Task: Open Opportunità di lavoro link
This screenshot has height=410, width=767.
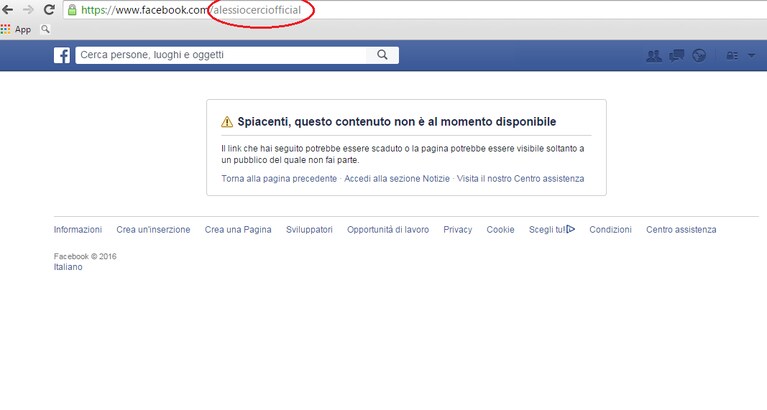Action: pos(388,229)
